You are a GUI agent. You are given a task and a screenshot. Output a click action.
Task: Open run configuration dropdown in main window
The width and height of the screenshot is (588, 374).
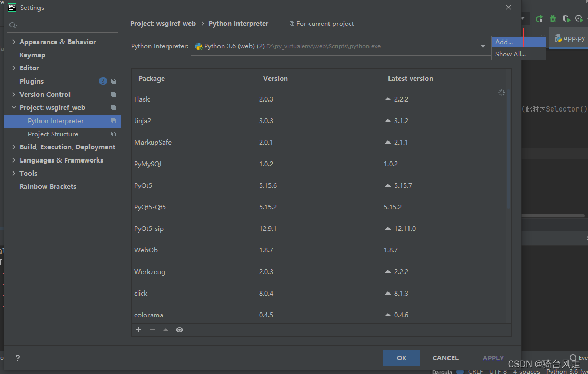[523, 19]
